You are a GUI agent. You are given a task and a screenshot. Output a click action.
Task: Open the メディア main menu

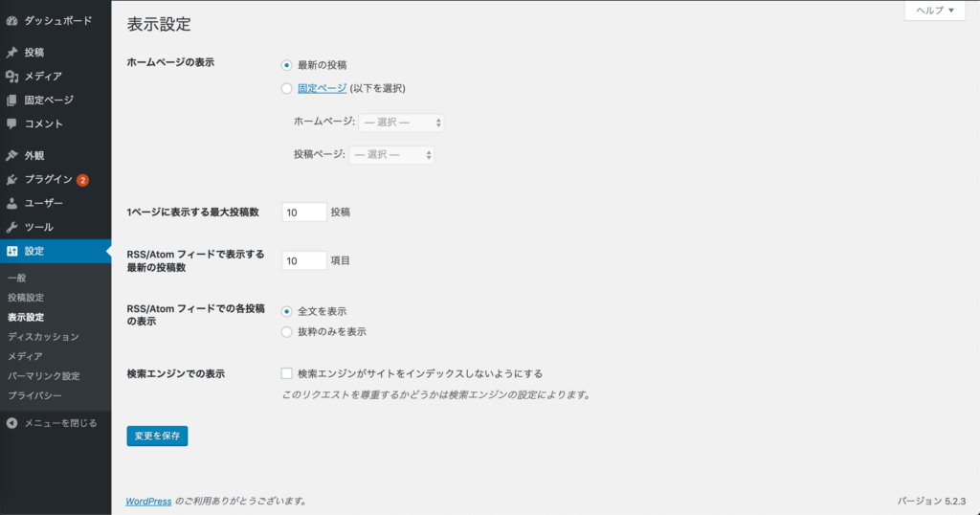click(x=43, y=77)
